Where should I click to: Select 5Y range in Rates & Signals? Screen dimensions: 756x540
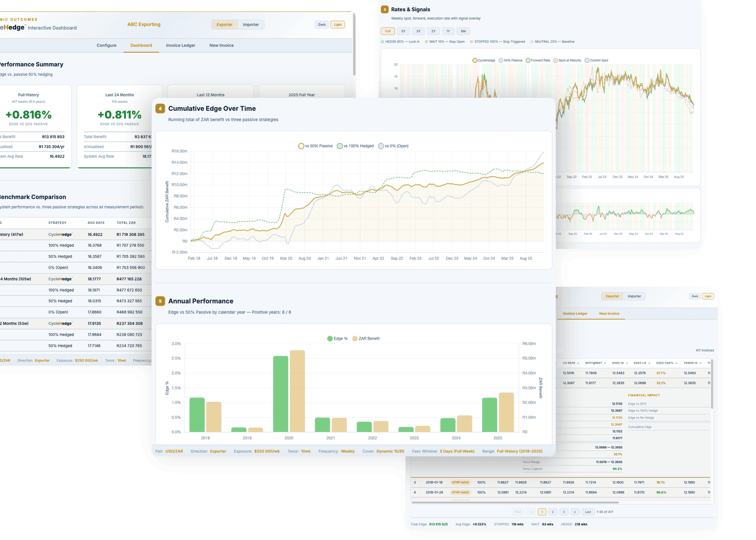click(x=403, y=31)
